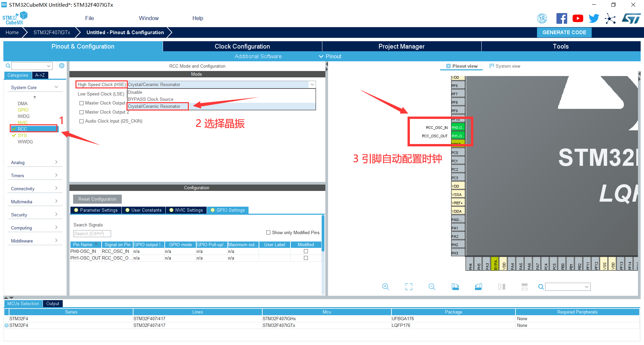
Task: Click the ST logo icon
Action: [631, 18]
